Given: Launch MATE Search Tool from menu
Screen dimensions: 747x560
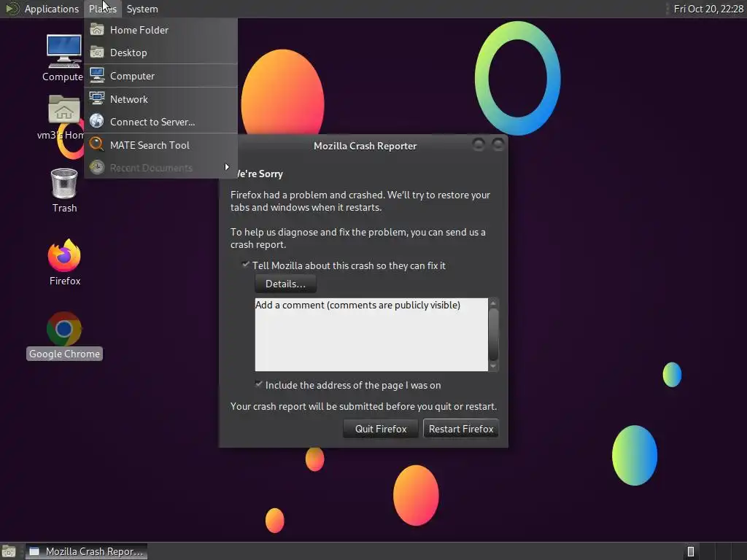Looking at the screenshot, I should (161, 145).
